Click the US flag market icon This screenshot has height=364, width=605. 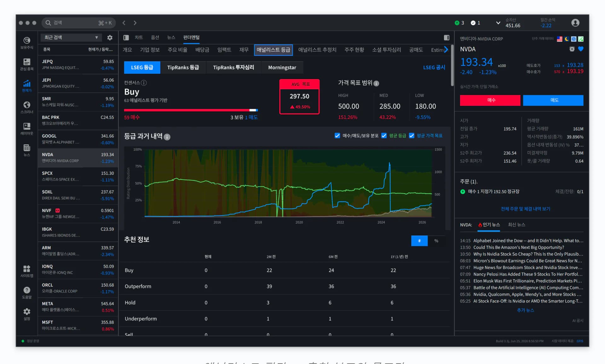click(x=560, y=39)
